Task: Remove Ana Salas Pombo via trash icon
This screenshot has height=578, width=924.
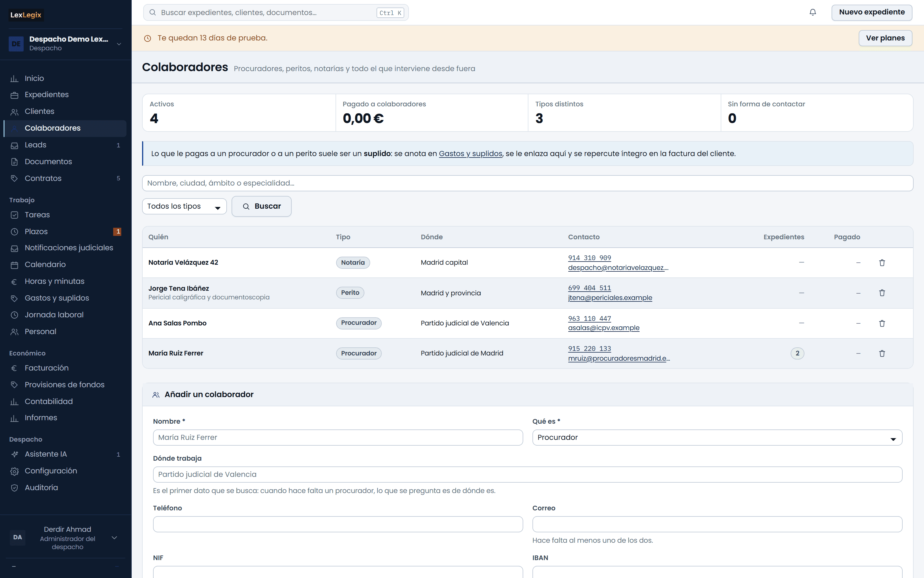Action: click(882, 323)
